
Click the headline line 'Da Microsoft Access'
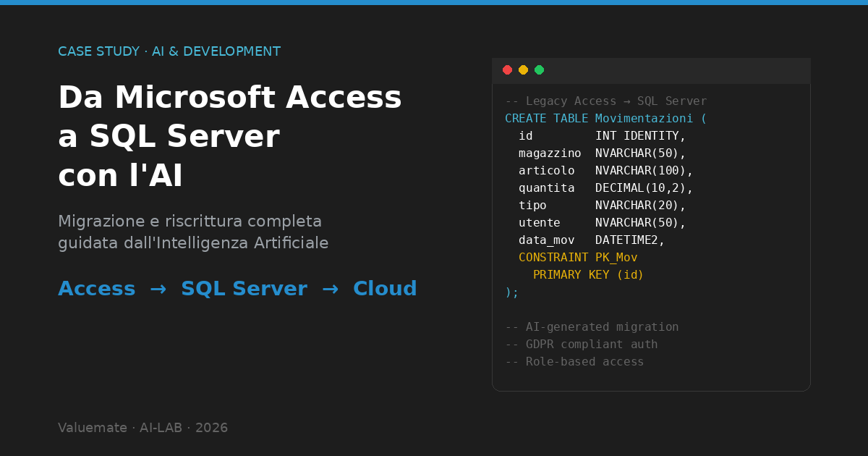230,98
